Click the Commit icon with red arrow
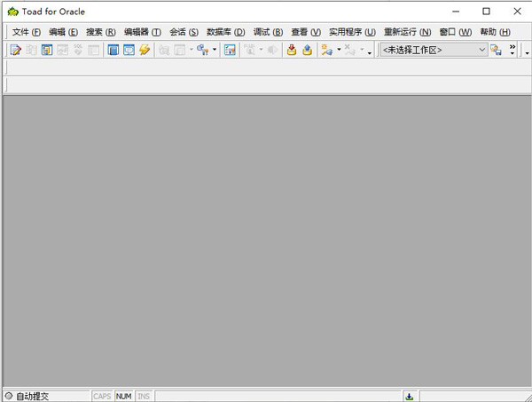The height and width of the screenshot is (402, 532). click(x=291, y=51)
